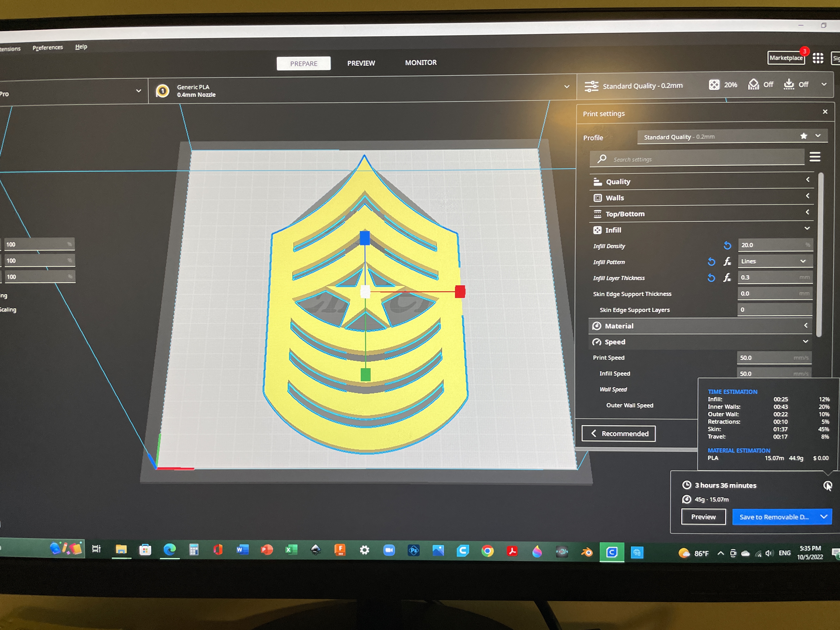Collapse the Speed settings section

click(x=700, y=342)
